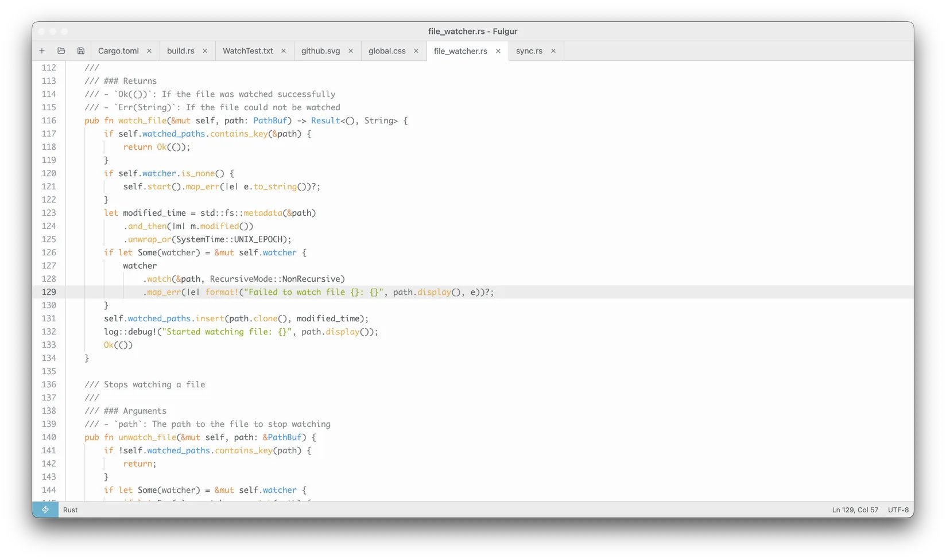
Task: Click the open folder icon
Action: [x=61, y=51]
